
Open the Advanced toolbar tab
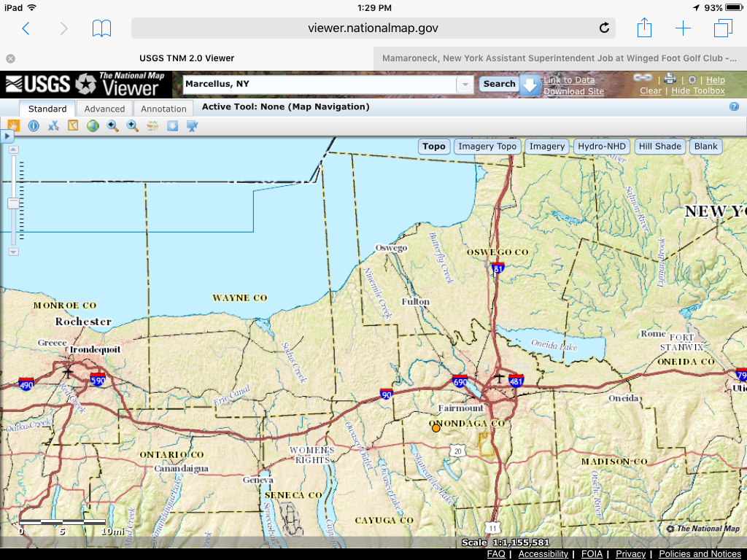(104, 109)
